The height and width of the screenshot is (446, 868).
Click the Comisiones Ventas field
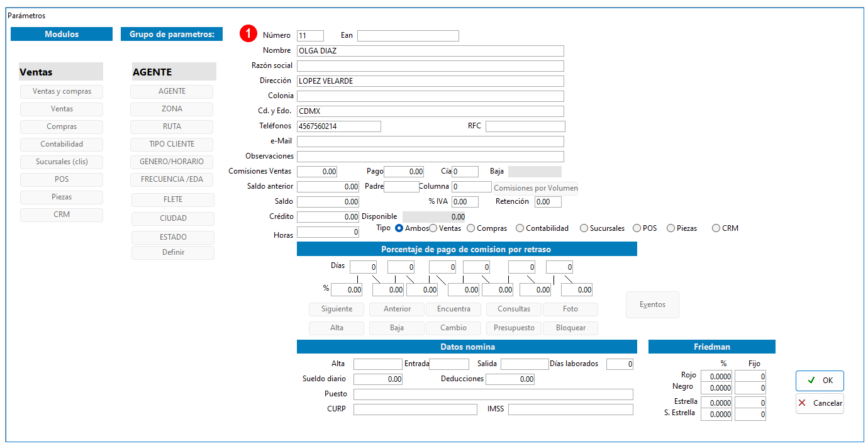[317, 172]
